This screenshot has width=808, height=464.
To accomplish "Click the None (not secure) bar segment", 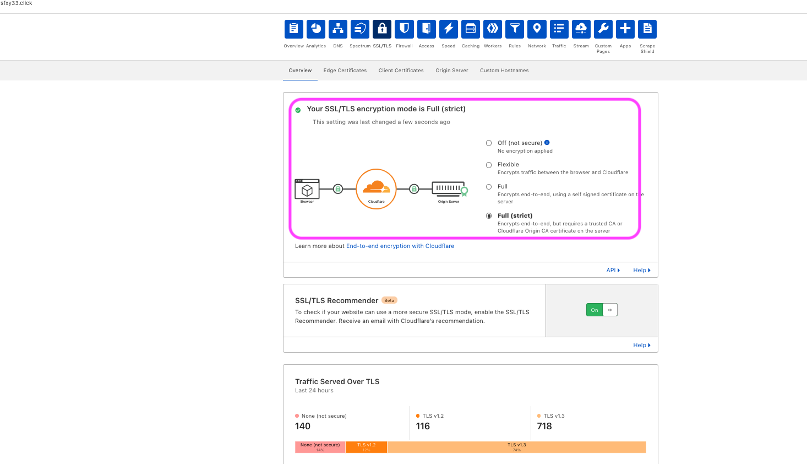I will [320, 447].
